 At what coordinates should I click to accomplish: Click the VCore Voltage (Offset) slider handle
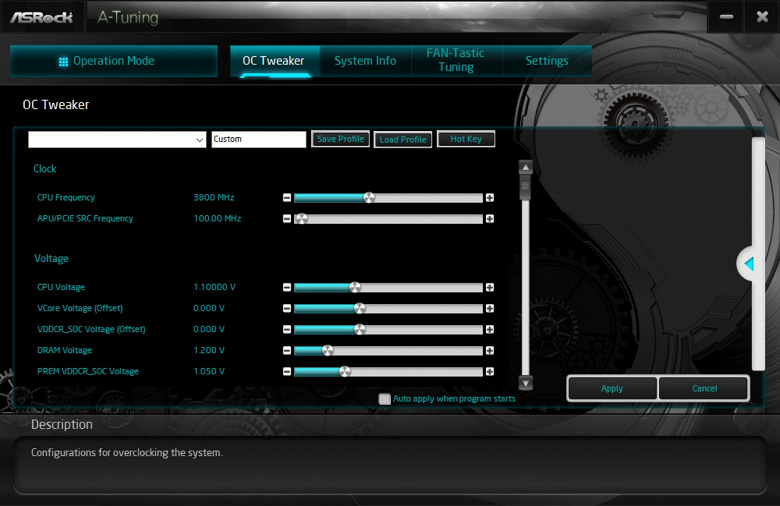pos(360,308)
